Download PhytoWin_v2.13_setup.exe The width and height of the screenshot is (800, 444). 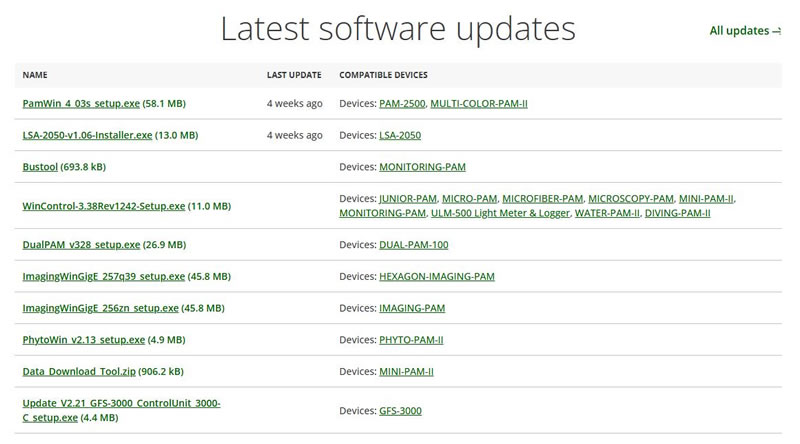coord(83,340)
